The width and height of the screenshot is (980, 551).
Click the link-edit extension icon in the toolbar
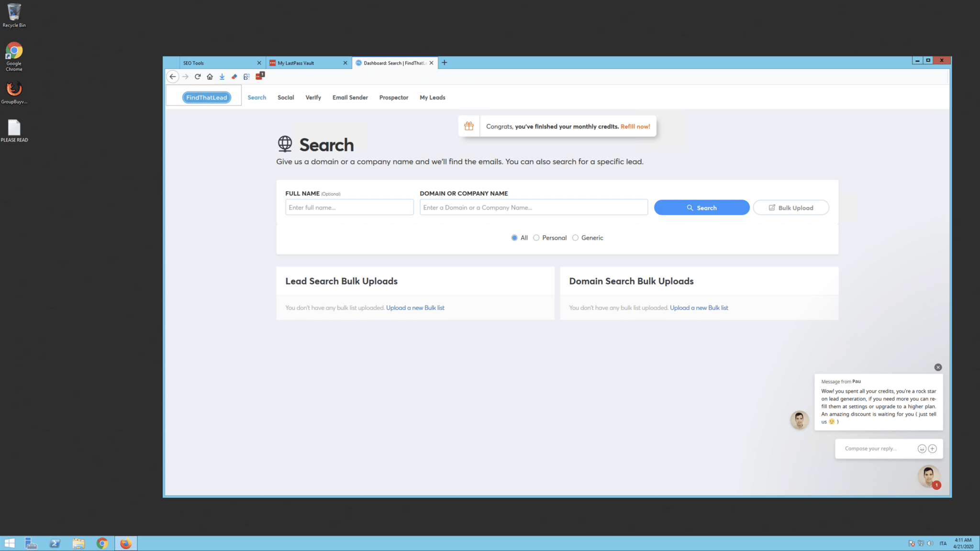246,77
